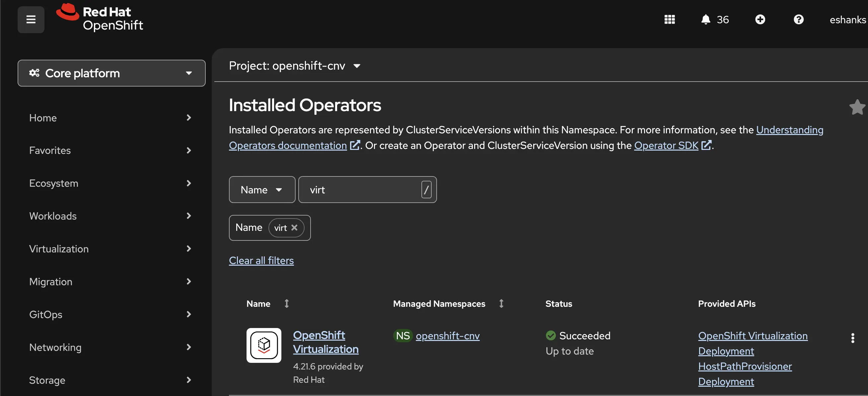Open notifications bell showing 36

(715, 20)
